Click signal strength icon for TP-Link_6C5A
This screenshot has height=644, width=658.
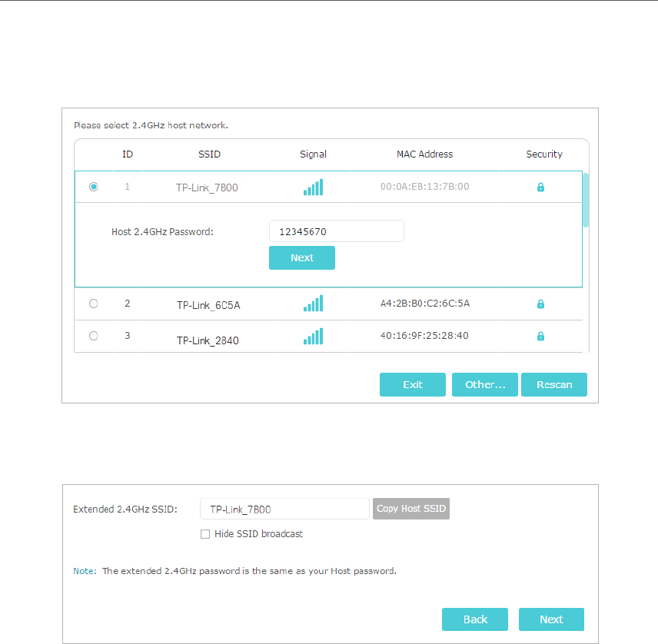(x=313, y=304)
